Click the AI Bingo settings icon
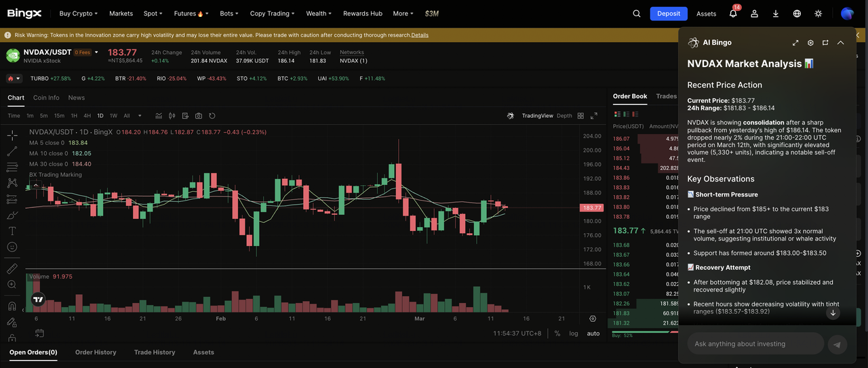Viewport: 868px width, 368px height. click(810, 43)
